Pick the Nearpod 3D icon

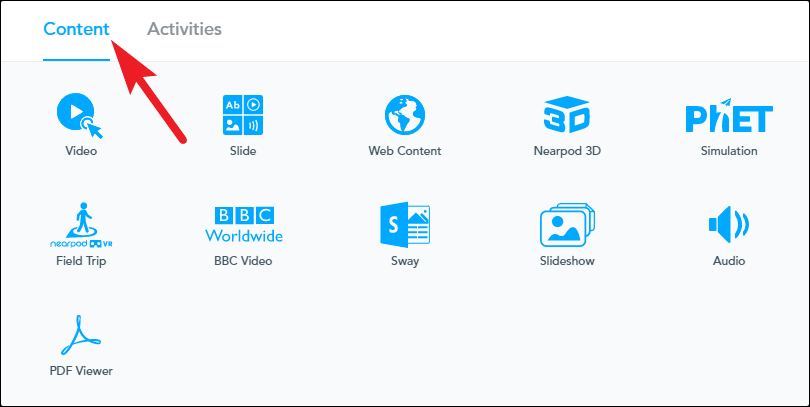point(567,115)
